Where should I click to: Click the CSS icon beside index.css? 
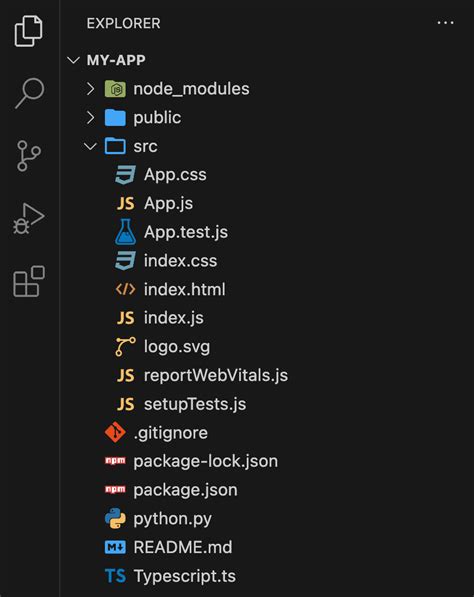tap(125, 261)
